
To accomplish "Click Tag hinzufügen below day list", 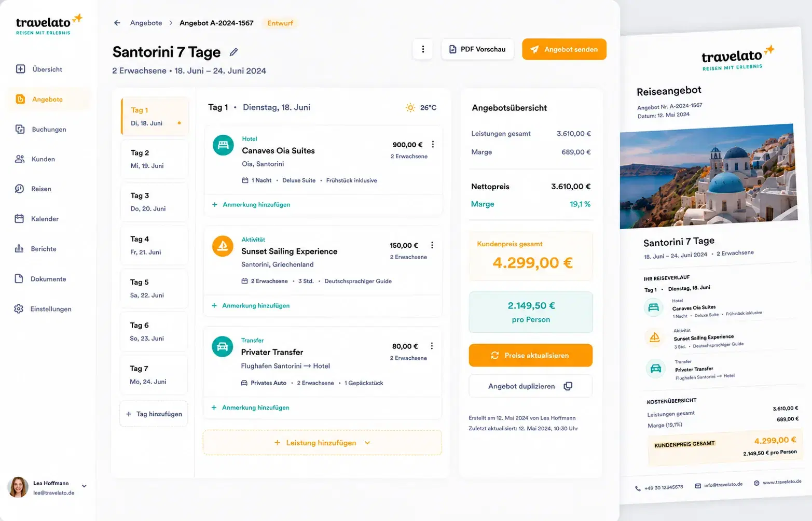I will click(x=154, y=414).
